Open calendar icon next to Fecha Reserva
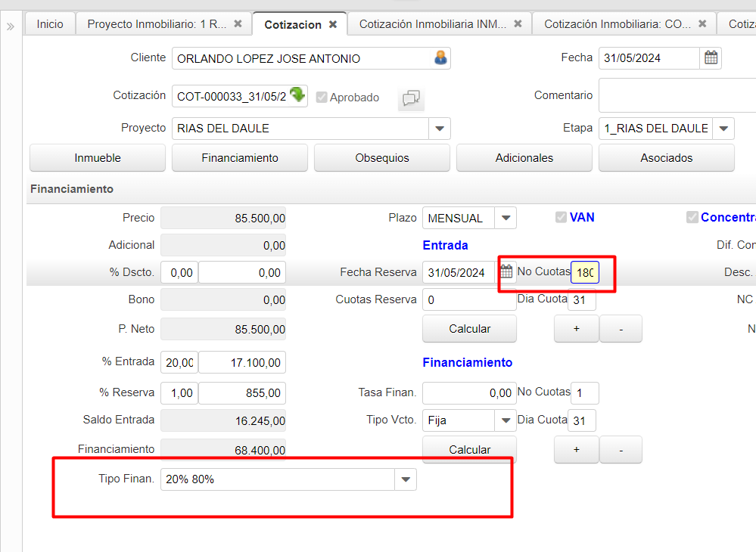Screen dimensions: 756x552 tap(506, 272)
